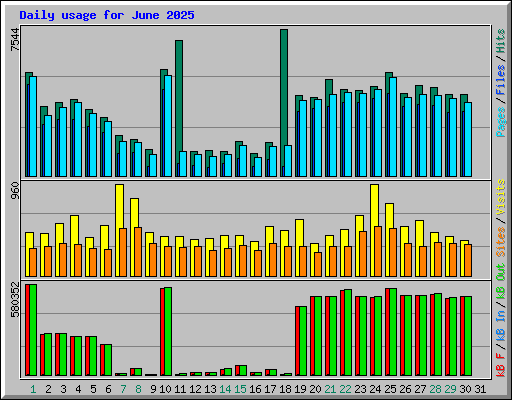Click day label 24 on the x-axis

point(375,389)
